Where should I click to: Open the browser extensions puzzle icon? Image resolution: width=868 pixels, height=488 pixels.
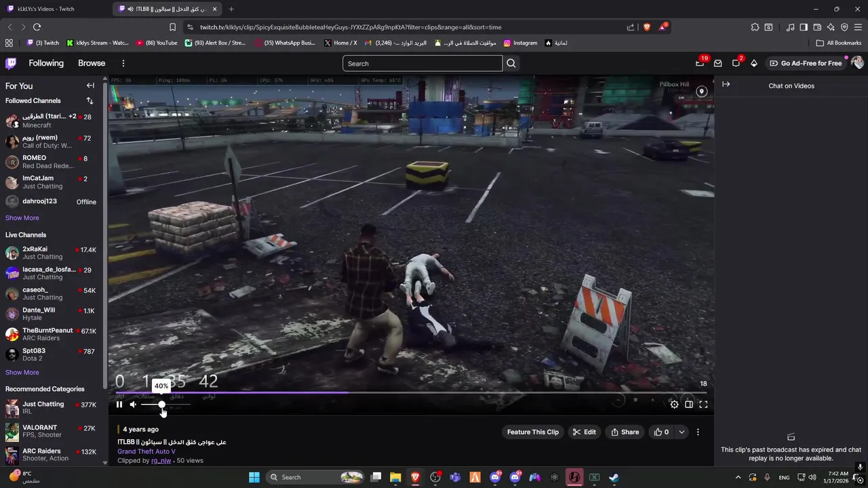(755, 27)
